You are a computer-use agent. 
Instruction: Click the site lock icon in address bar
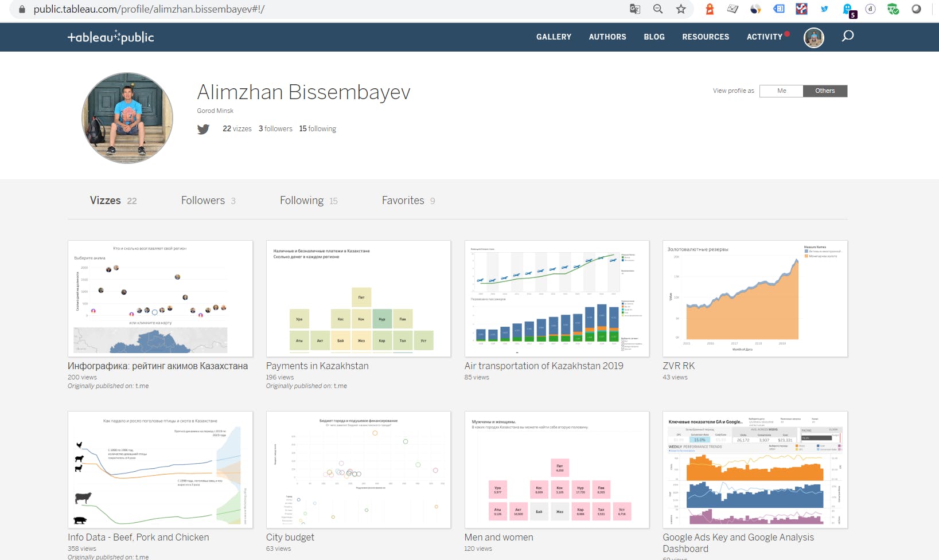(x=22, y=9)
